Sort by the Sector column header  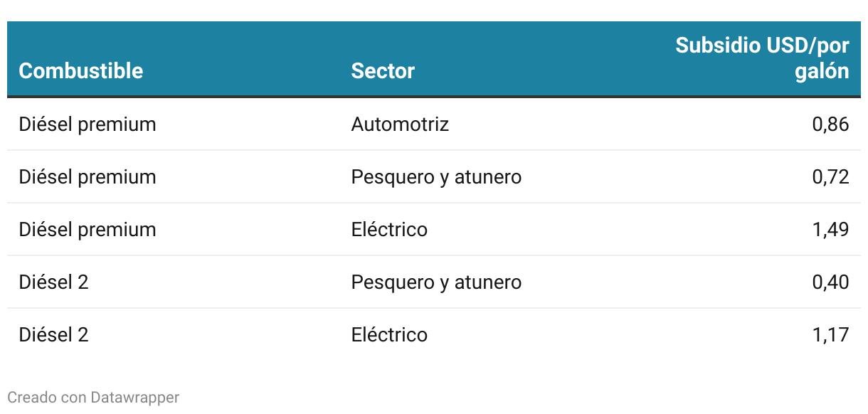coord(383,71)
